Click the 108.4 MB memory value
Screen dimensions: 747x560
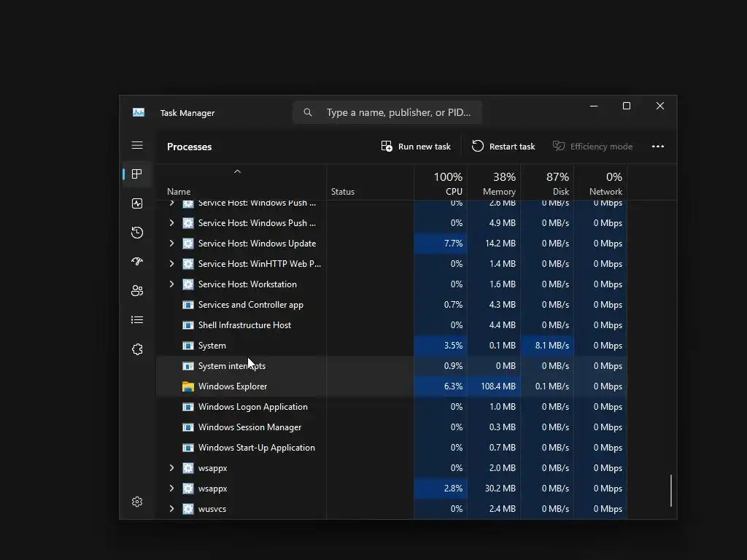point(498,386)
